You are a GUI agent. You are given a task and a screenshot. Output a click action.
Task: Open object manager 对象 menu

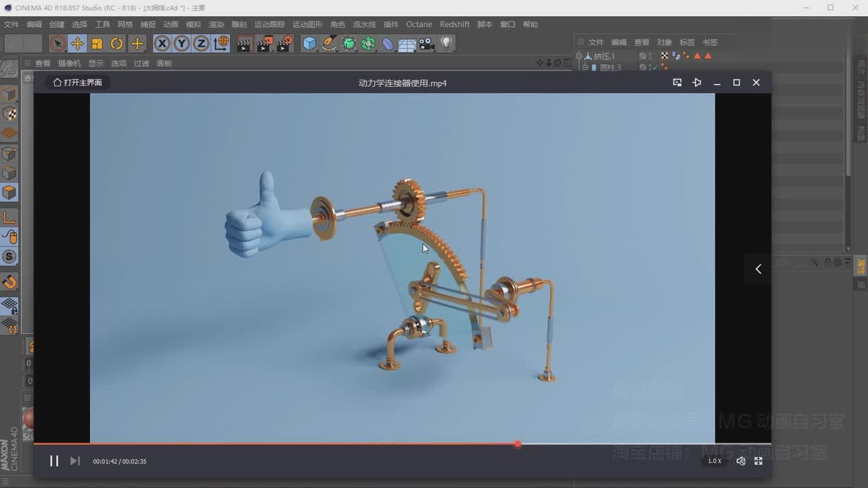click(x=664, y=42)
